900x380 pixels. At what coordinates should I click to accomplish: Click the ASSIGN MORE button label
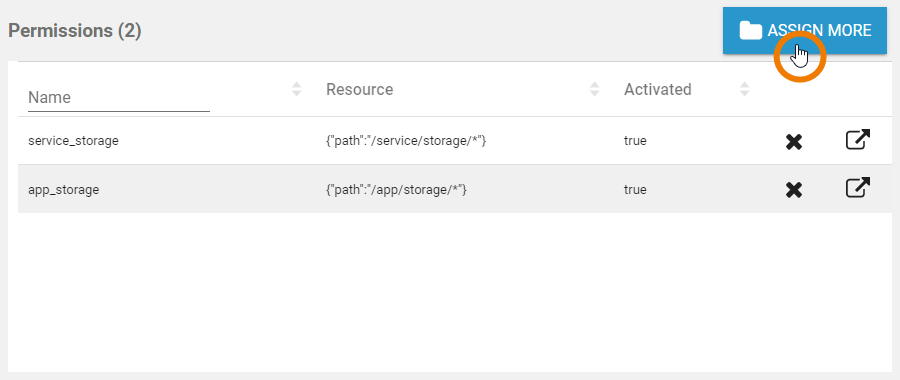[x=819, y=30]
